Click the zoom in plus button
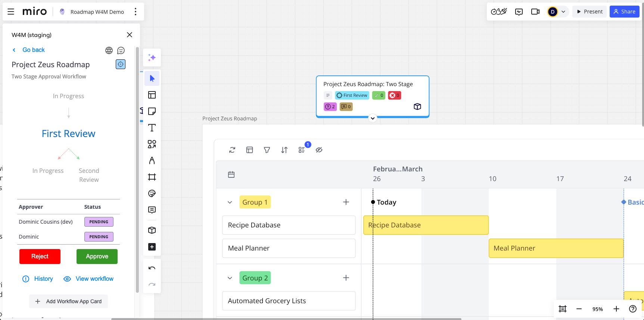Image resolution: width=644 pixels, height=320 pixels. (616, 309)
